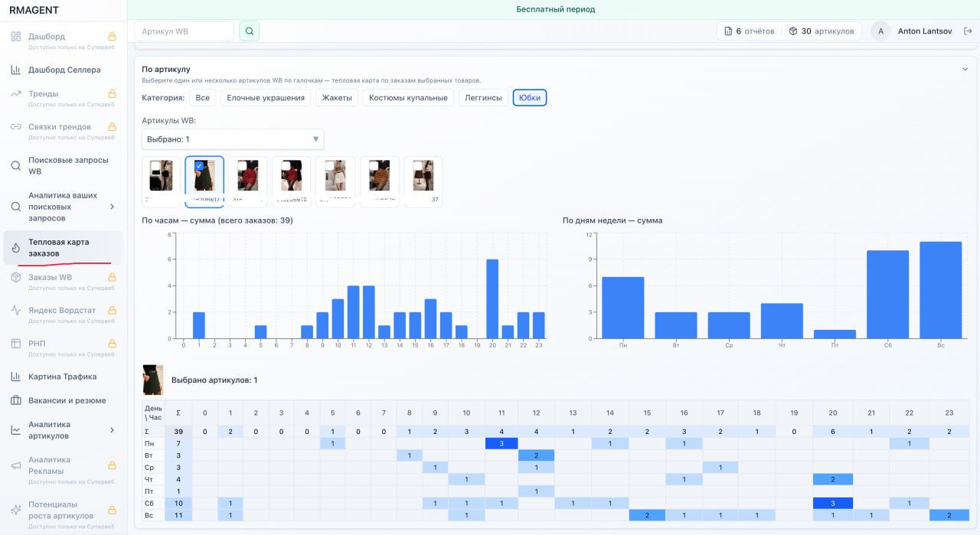Viewport: 980px width, 535px height.
Task: Open the 'Выбрано: 1' articles dropdown
Action: (x=233, y=139)
